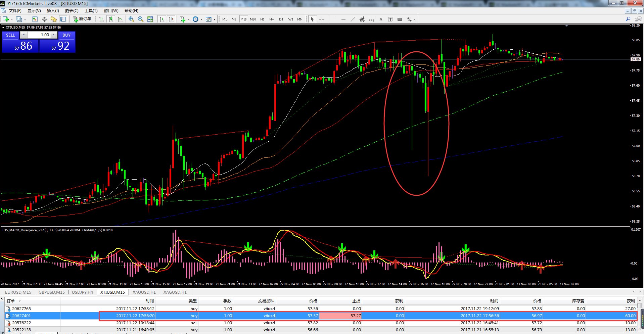Select order 20627765 in history list
The width and height of the screenshot is (644, 334).
[21, 308]
